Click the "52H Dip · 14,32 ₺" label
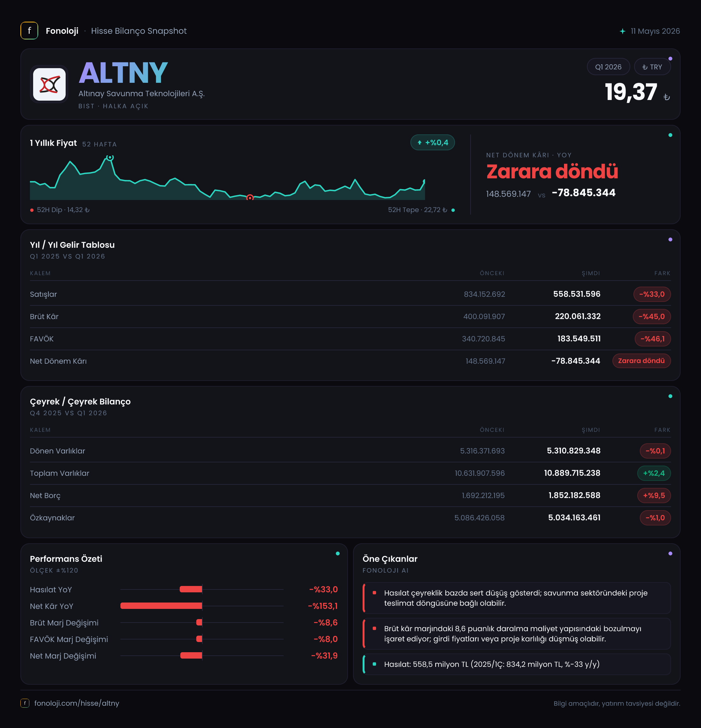This screenshot has height=728, width=701. tap(63, 210)
